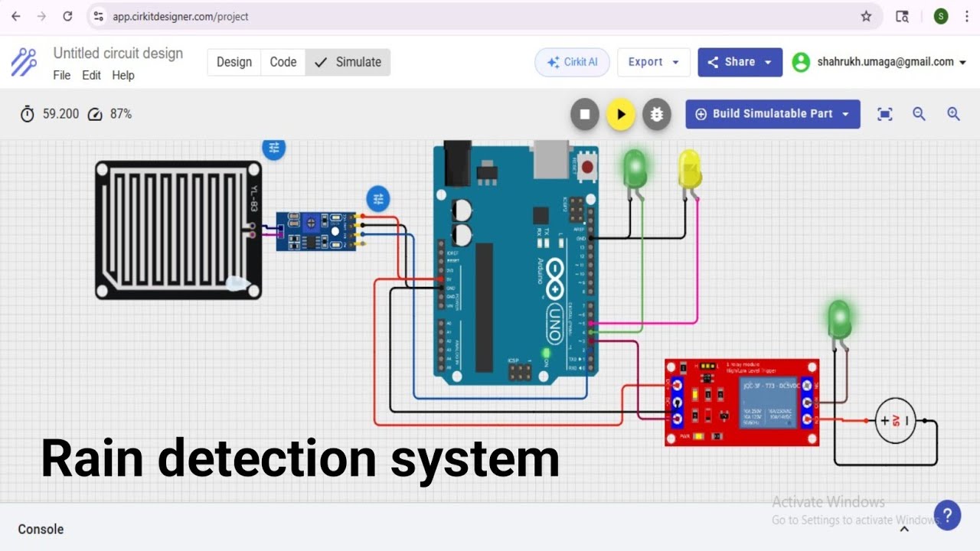
Task: Open Cirkit AI assistant
Action: coord(572,62)
